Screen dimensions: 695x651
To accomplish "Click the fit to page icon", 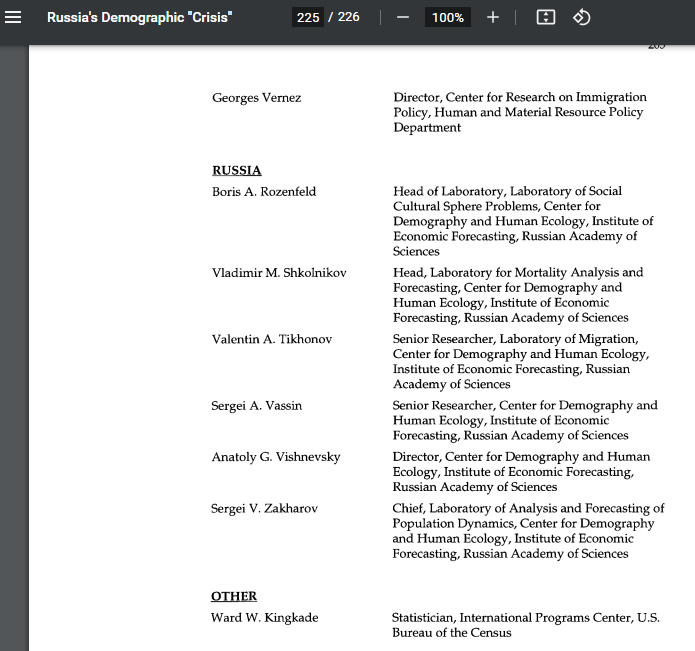I will (x=545, y=17).
